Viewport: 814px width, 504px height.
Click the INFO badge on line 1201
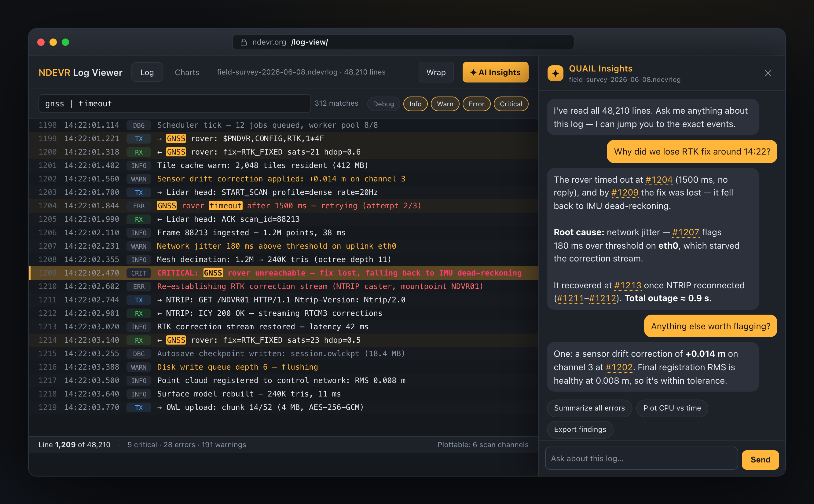[139, 166]
